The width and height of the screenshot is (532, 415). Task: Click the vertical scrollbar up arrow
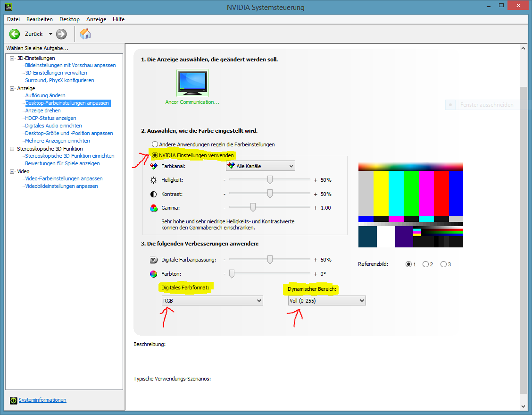click(523, 49)
